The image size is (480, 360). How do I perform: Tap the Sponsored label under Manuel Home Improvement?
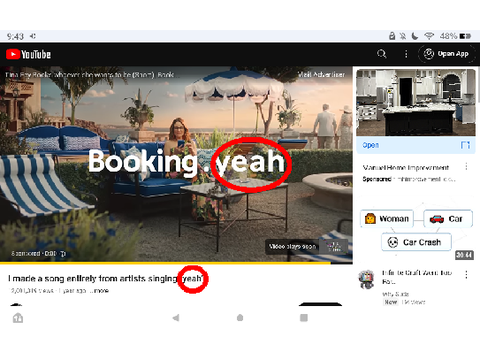coord(377,179)
